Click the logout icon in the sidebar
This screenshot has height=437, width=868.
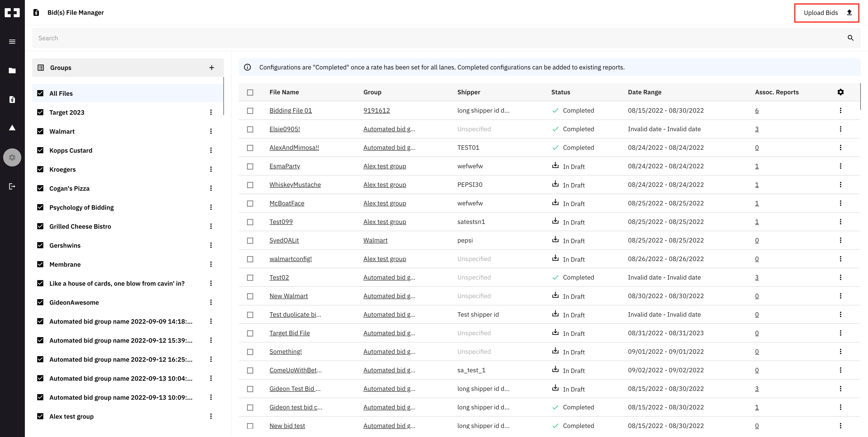pyautogui.click(x=12, y=186)
